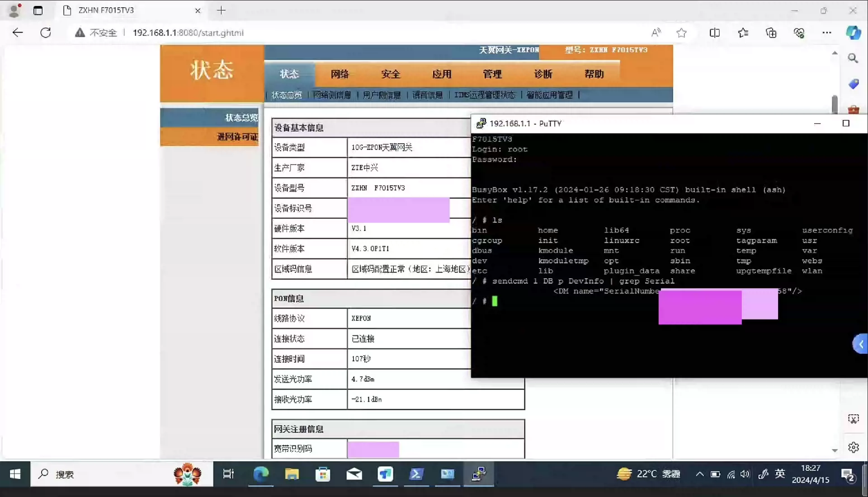Open PowerShell taskbar icon
The image size is (868, 497).
(416, 474)
